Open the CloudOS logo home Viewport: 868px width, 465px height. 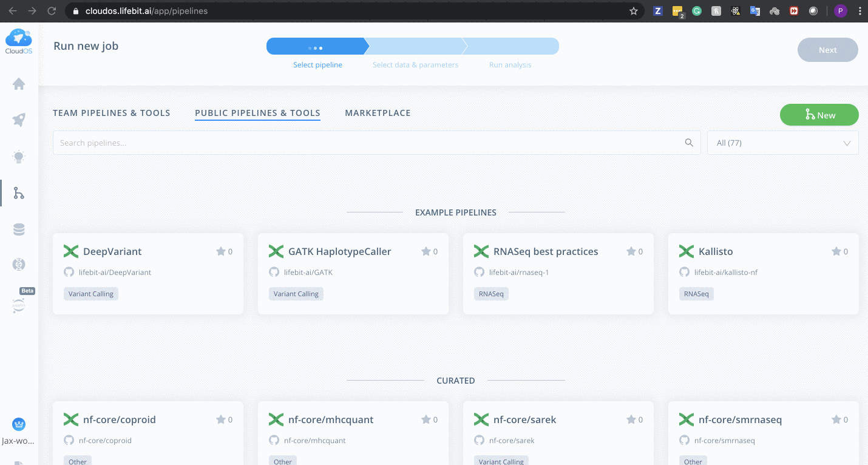click(x=19, y=41)
